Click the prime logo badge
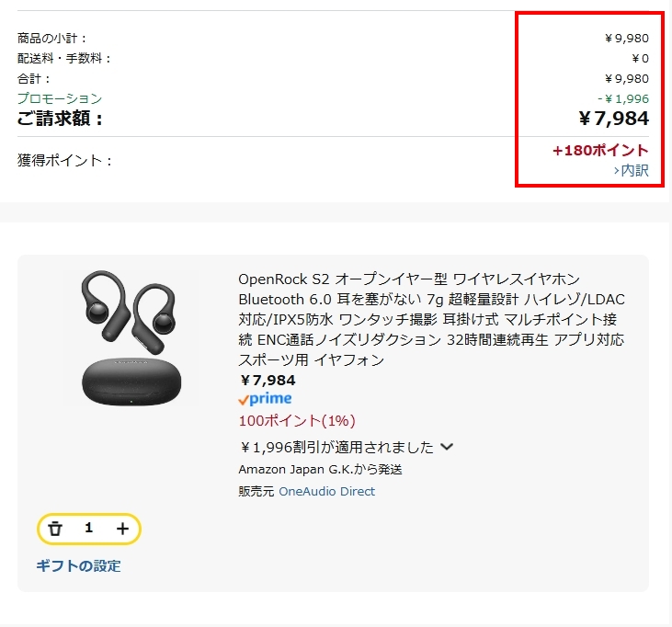Viewport: 672px width, 627px height. tap(266, 399)
